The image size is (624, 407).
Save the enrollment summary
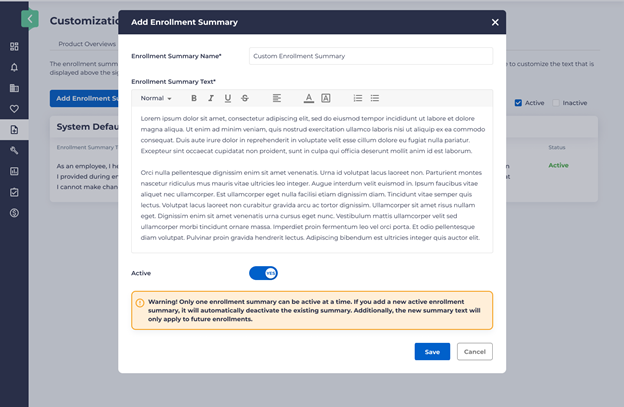tap(432, 351)
